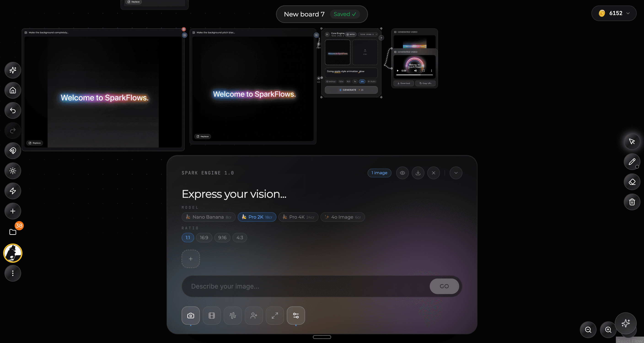
Task: Click the upscale/expand icon
Action: tap(275, 316)
